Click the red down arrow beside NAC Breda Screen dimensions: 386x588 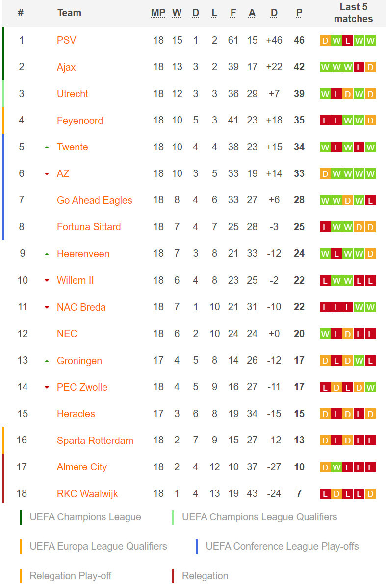(x=47, y=307)
